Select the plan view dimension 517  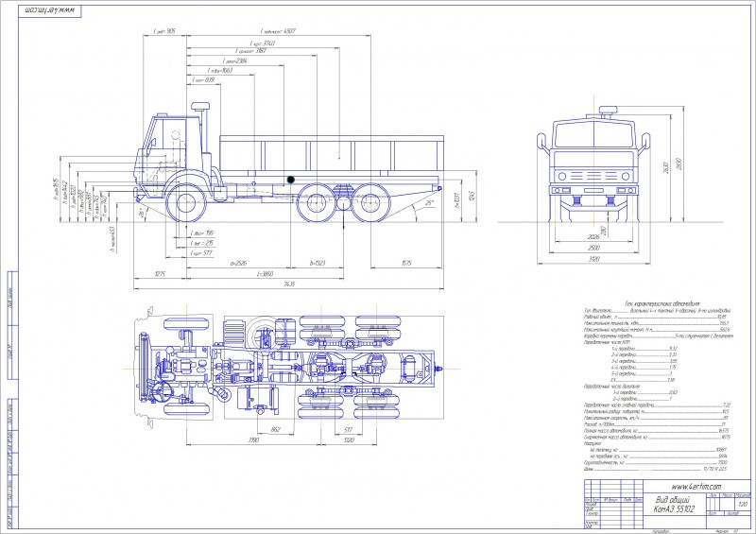click(349, 429)
